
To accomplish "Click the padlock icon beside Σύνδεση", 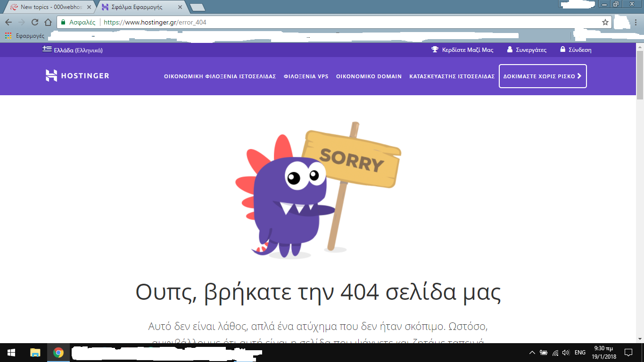I will tap(562, 49).
